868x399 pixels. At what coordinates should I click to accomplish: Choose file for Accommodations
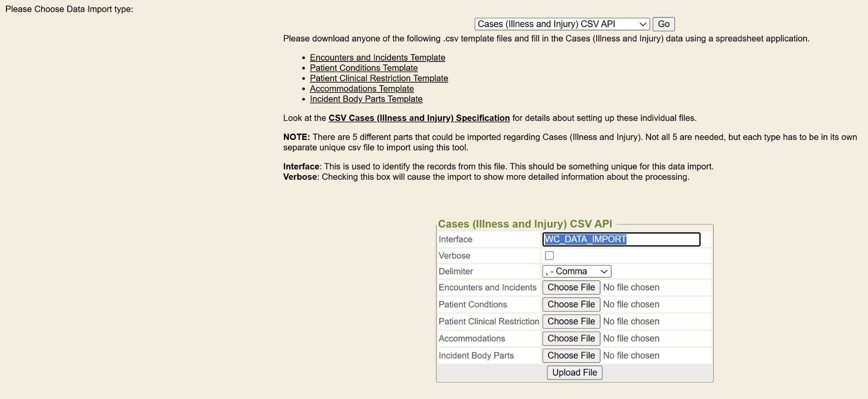tap(571, 338)
